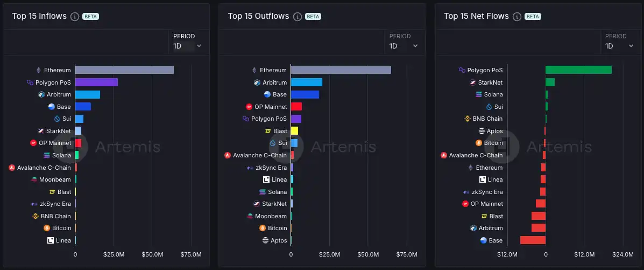Click the Ethereum bar in the Inflows chart
Image resolution: width=644 pixels, height=270 pixels.
point(124,70)
